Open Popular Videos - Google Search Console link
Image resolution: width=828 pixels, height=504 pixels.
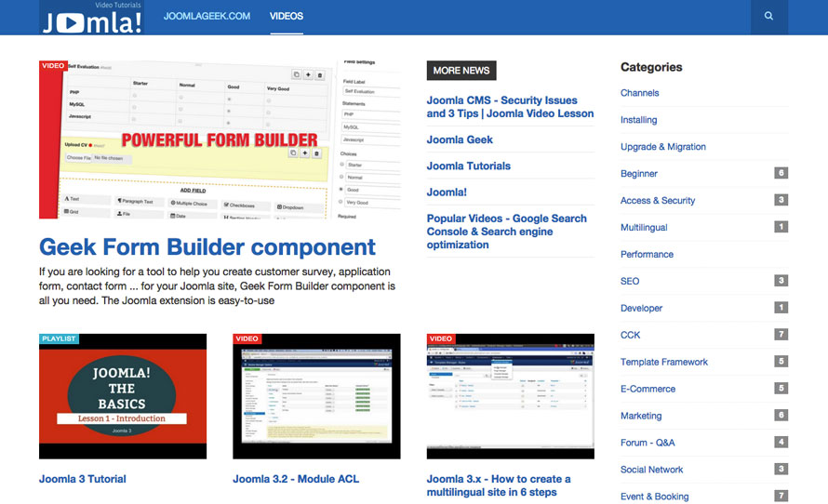pyautogui.click(x=506, y=232)
